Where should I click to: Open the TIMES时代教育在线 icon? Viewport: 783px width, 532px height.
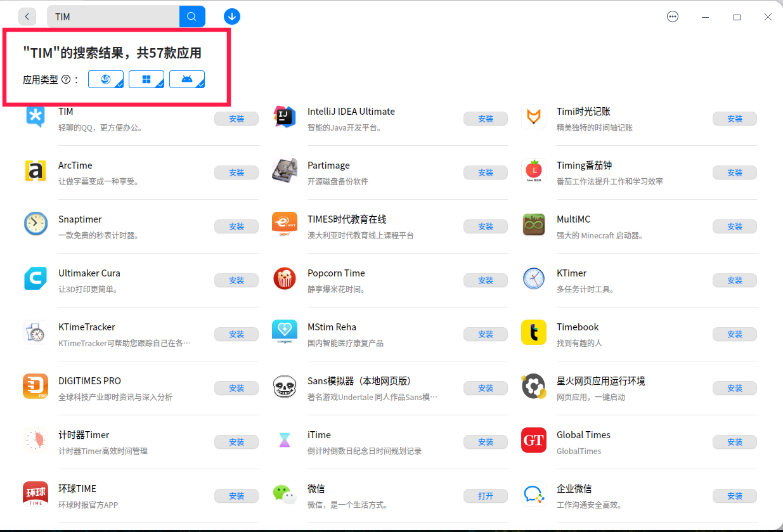(x=285, y=224)
